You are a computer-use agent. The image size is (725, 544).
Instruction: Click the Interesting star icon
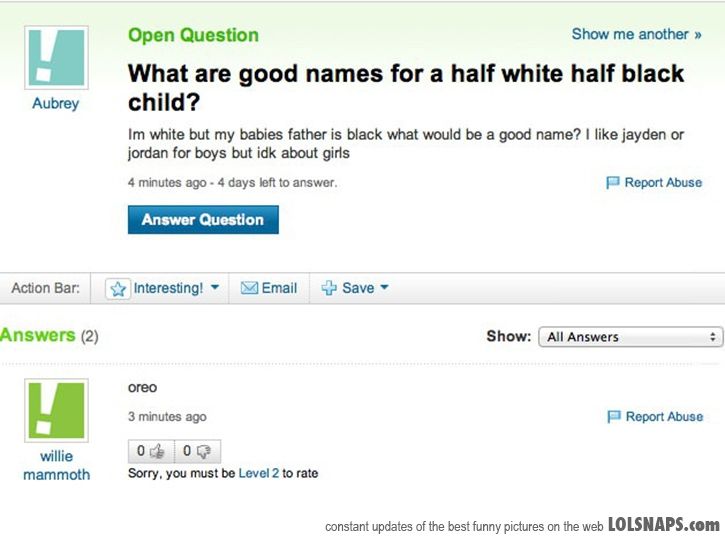click(118, 289)
